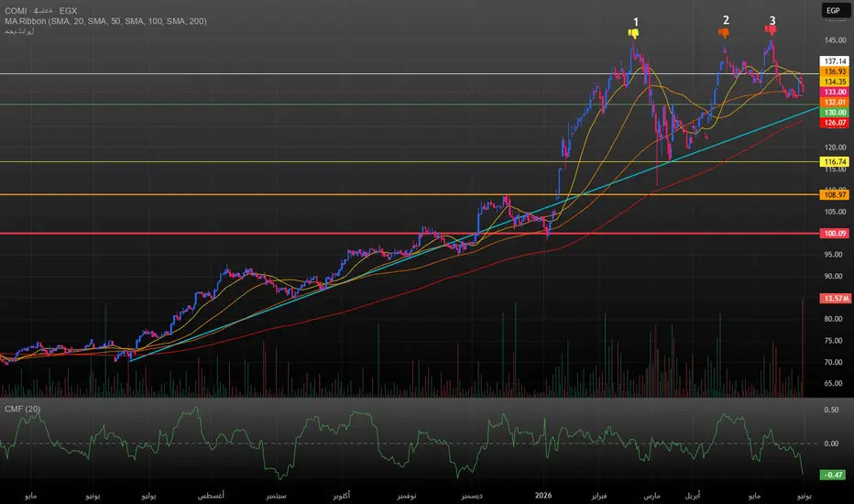Click the 120.00 price scale value

(835, 148)
